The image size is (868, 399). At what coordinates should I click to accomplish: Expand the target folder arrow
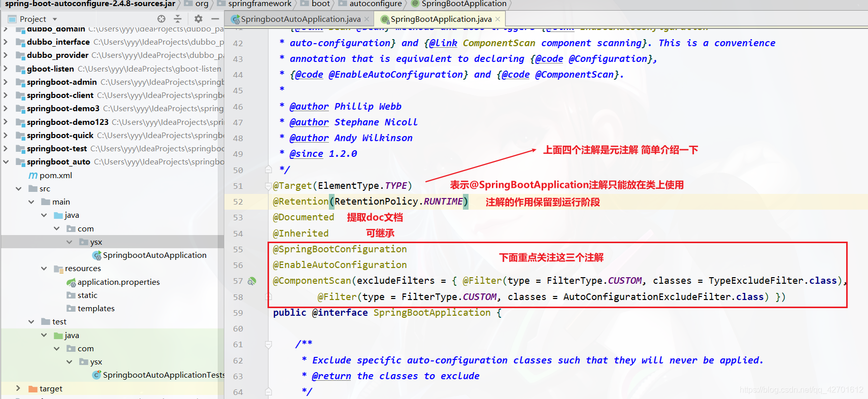19,388
